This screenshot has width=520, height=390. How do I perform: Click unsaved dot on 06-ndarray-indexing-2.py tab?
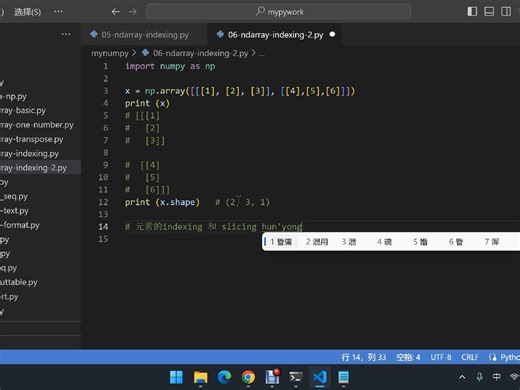point(332,34)
